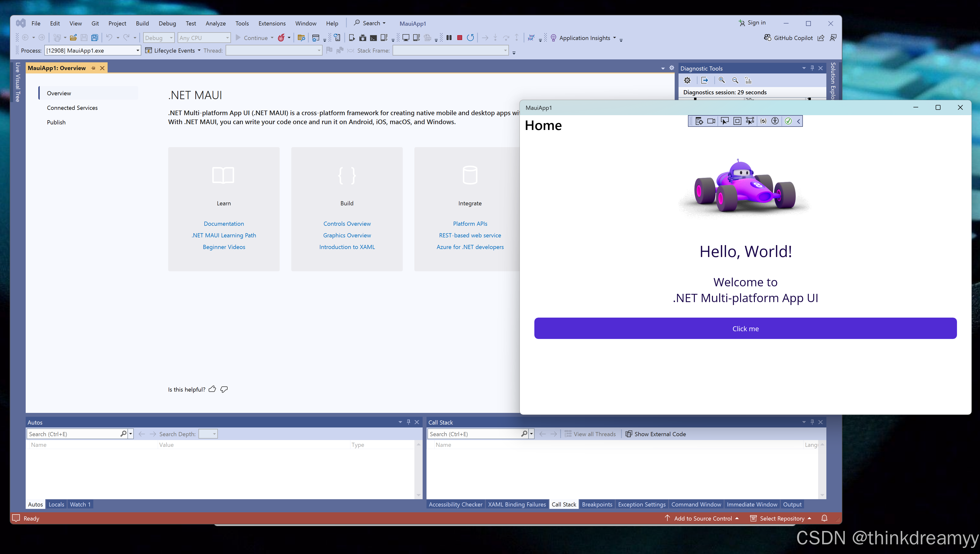Switch to Breakpoints tab
Image resolution: width=980 pixels, height=554 pixels.
point(597,504)
